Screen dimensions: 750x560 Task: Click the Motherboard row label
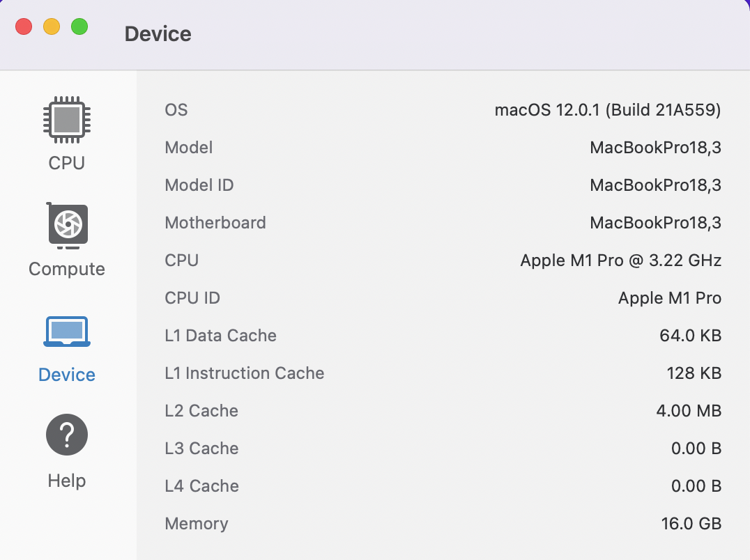coord(215,223)
